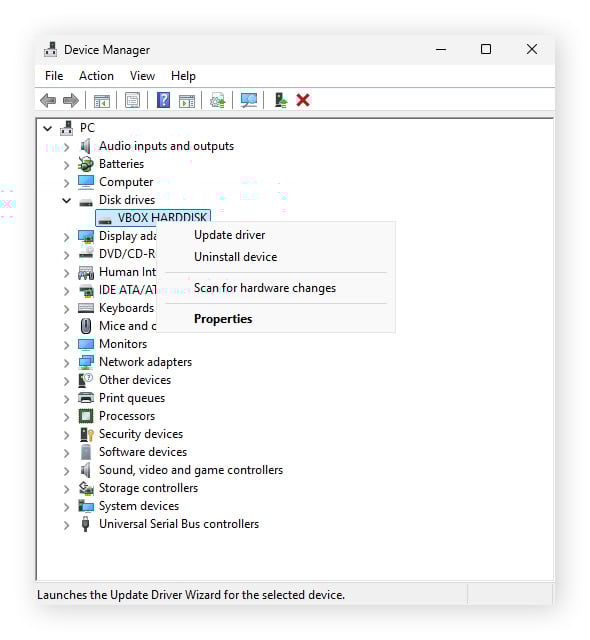
Task: Open Help via the blue question mark icon
Action: (x=164, y=100)
